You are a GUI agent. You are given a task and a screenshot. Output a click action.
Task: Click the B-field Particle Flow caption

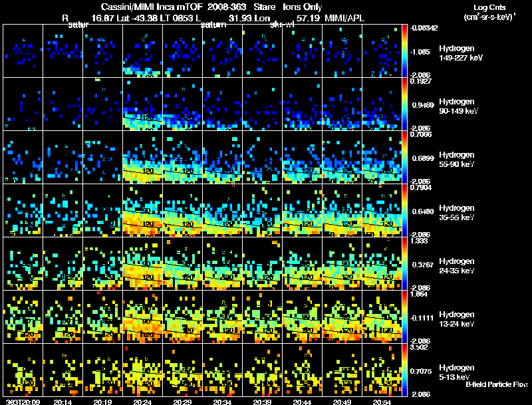497,384
